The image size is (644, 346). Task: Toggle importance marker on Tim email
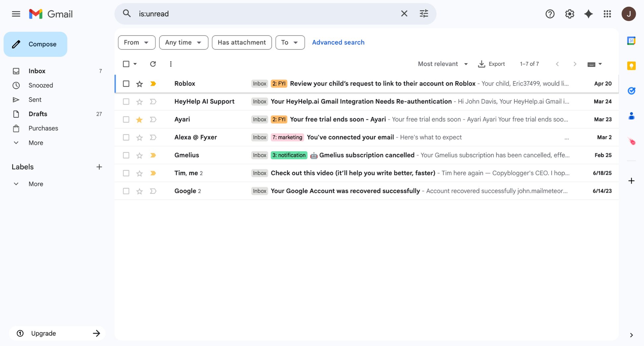[x=153, y=173]
